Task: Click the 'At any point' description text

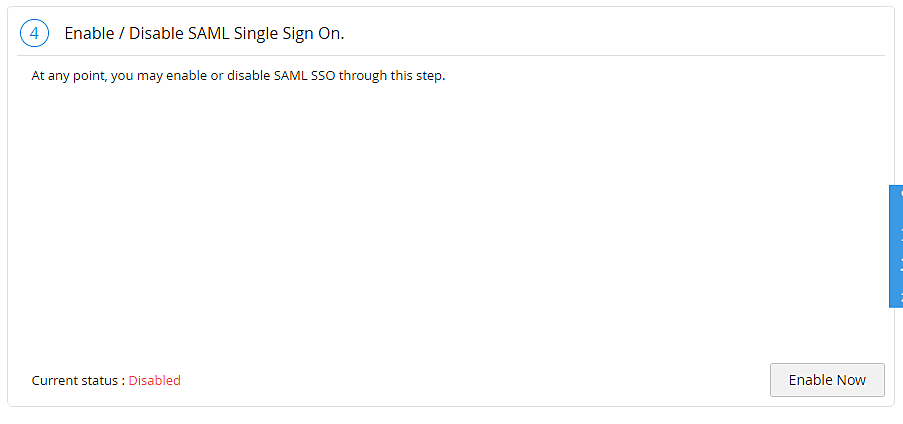Action: (238, 75)
